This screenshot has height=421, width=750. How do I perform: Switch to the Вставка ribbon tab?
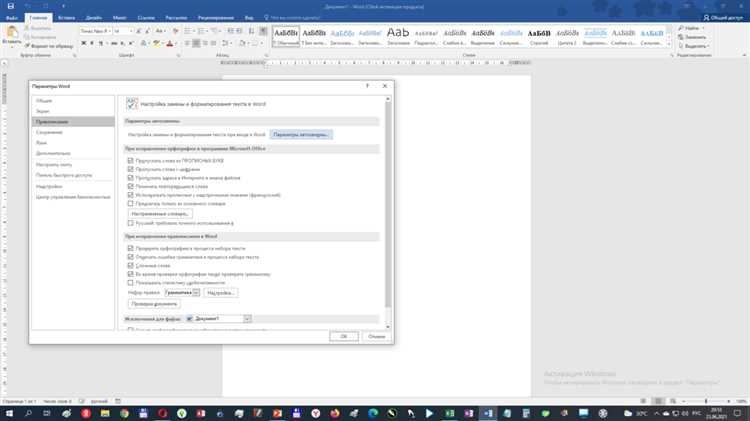tap(66, 18)
